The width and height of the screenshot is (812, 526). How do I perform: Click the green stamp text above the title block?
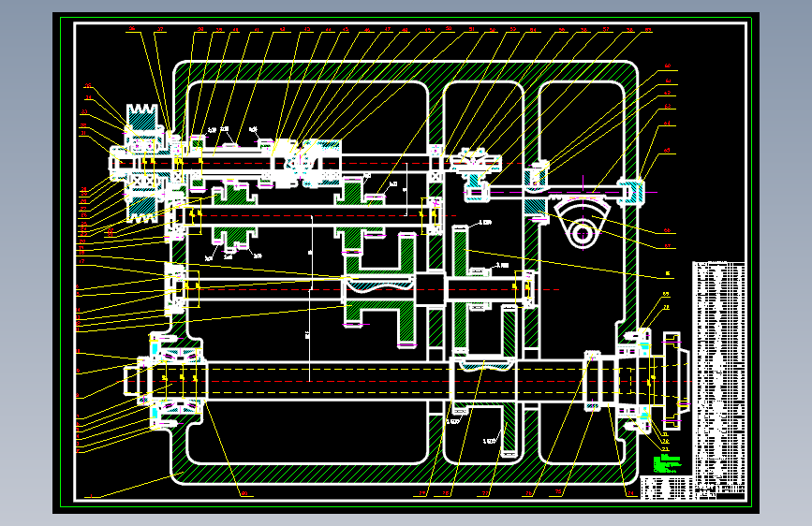[x=667, y=464]
